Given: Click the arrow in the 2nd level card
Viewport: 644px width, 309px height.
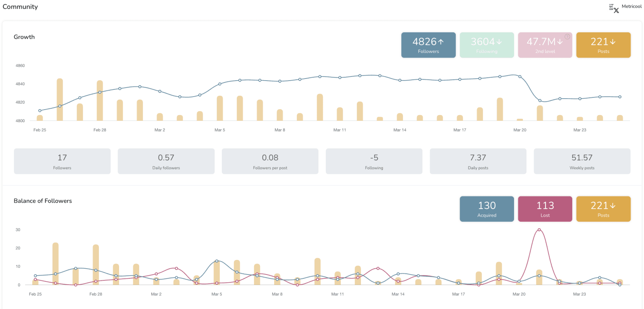Looking at the screenshot, I should tap(560, 42).
